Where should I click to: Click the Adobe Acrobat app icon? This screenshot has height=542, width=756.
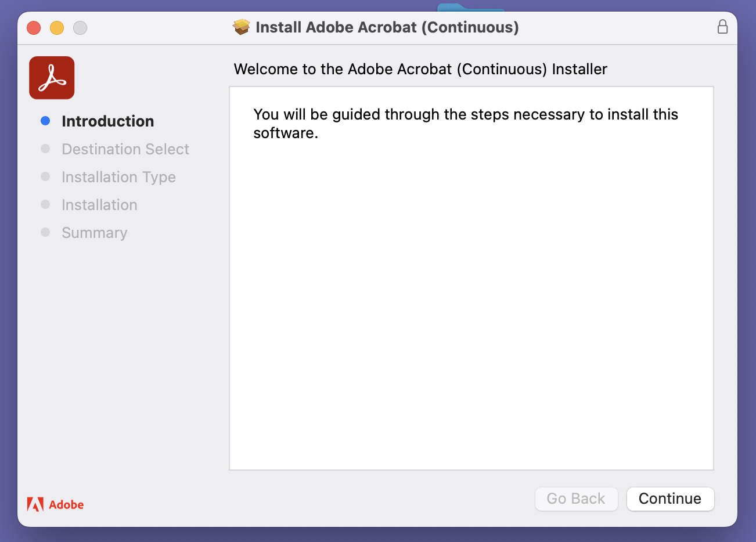[52, 77]
